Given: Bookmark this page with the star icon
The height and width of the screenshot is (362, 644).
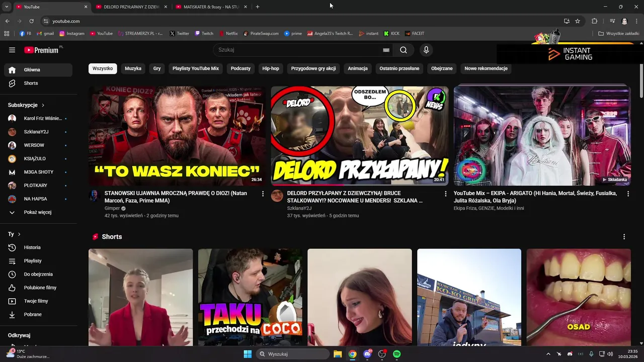Looking at the screenshot, I should pos(578,21).
